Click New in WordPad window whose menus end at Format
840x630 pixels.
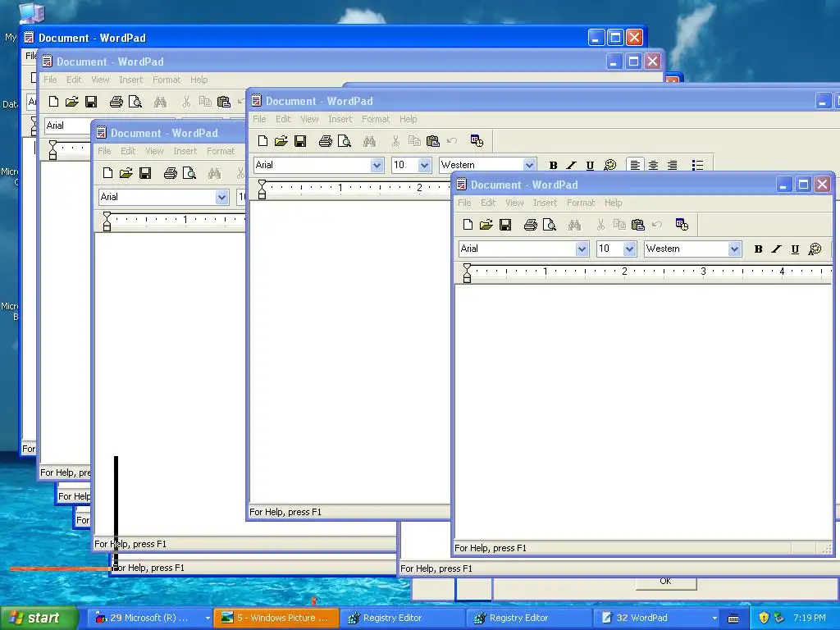tap(107, 173)
